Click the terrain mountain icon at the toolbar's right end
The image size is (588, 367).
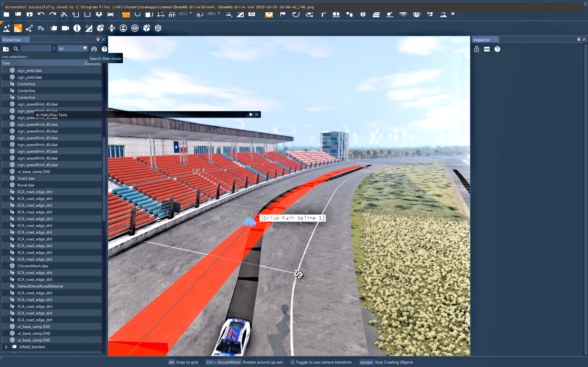[x=443, y=14]
